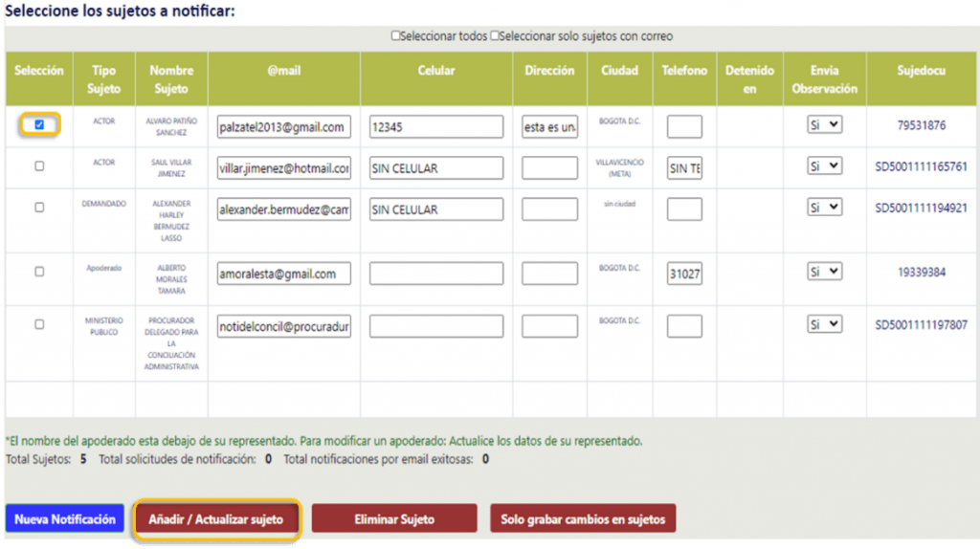Screen dimensions: 980x549
Task: Focus the empty Dirección field for Saul Villar
Action: (x=549, y=168)
